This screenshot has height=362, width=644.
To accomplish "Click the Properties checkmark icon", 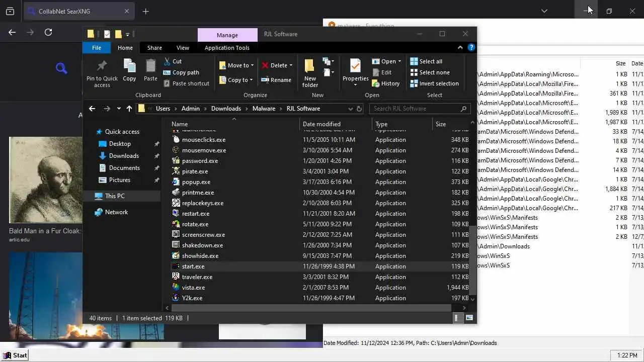I will click(x=355, y=66).
